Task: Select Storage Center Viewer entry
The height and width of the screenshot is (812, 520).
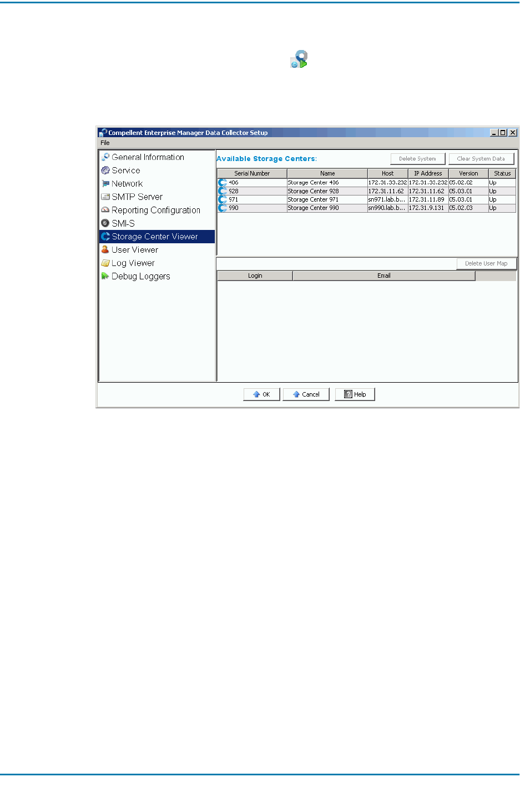Action: (x=157, y=237)
